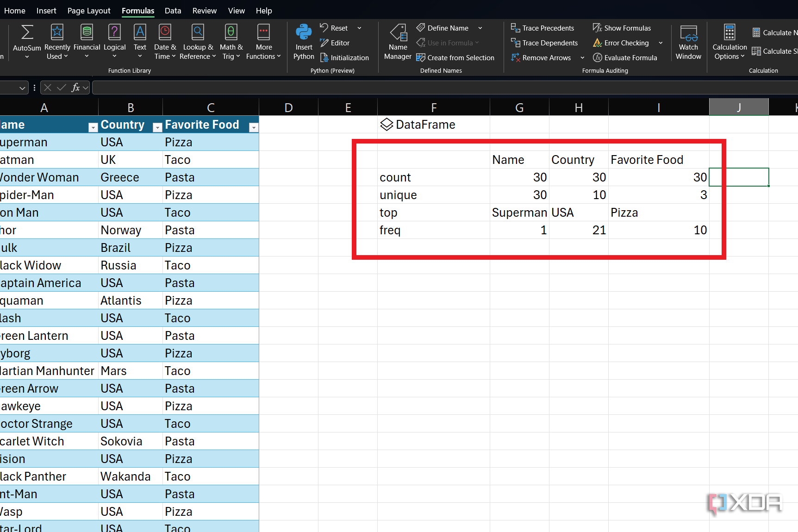
Task: Open the Financial functions icon
Action: [87, 32]
